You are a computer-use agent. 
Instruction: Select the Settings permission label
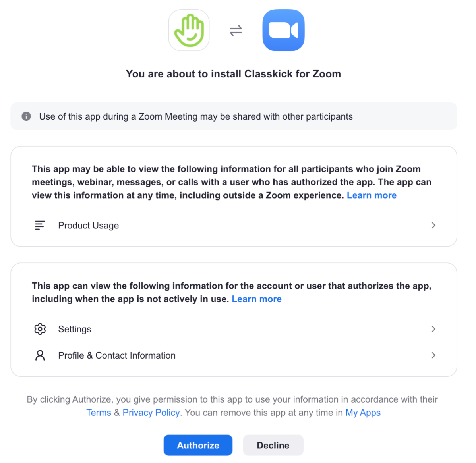coord(75,329)
